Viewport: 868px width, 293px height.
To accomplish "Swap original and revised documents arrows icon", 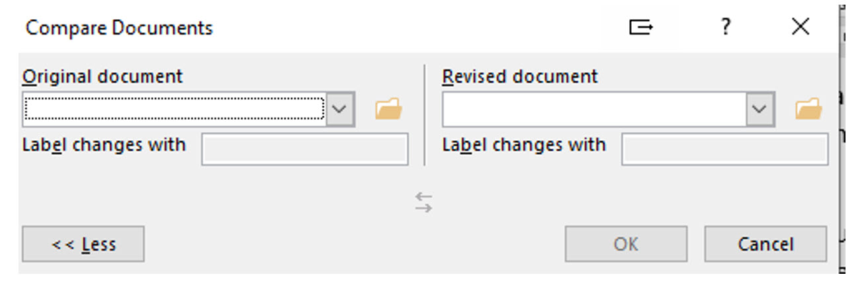I will [x=424, y=202].
